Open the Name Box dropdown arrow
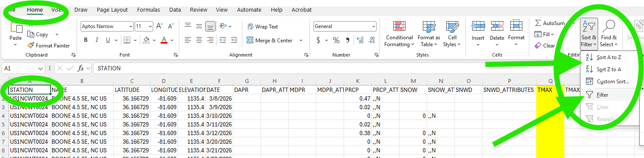The height and width of the screenshot is (158, 644). (41, 68)
